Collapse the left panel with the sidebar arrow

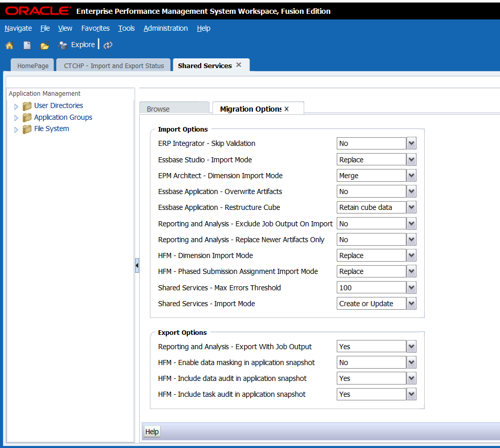pyautogui.click(x=137, y=266)
